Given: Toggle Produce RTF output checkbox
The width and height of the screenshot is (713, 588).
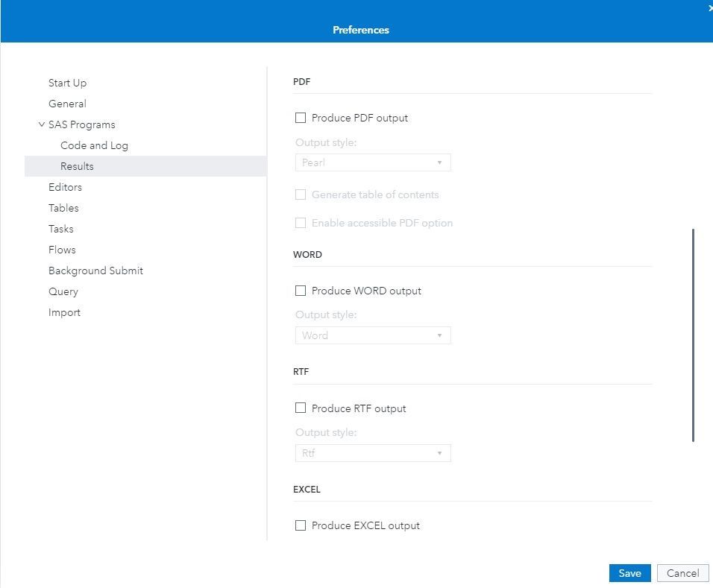Looking at the screenshot, I should [x=301, y=408].
